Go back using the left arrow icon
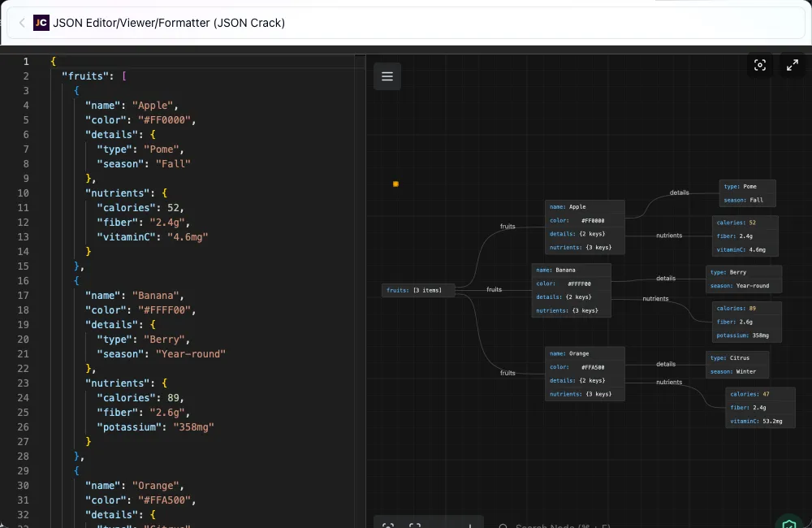This screenshot has height=528, width=812. tap(21, 23)
